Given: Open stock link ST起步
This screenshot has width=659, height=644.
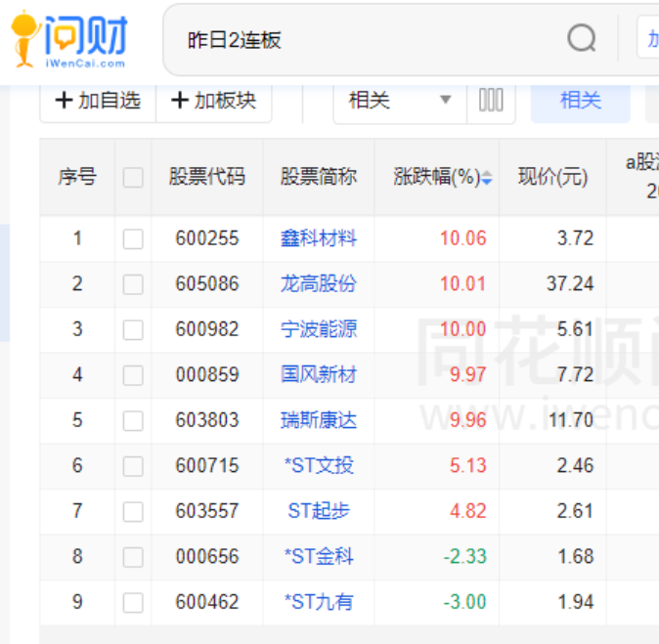Looking at the screenshot, I should pos(319,511).
